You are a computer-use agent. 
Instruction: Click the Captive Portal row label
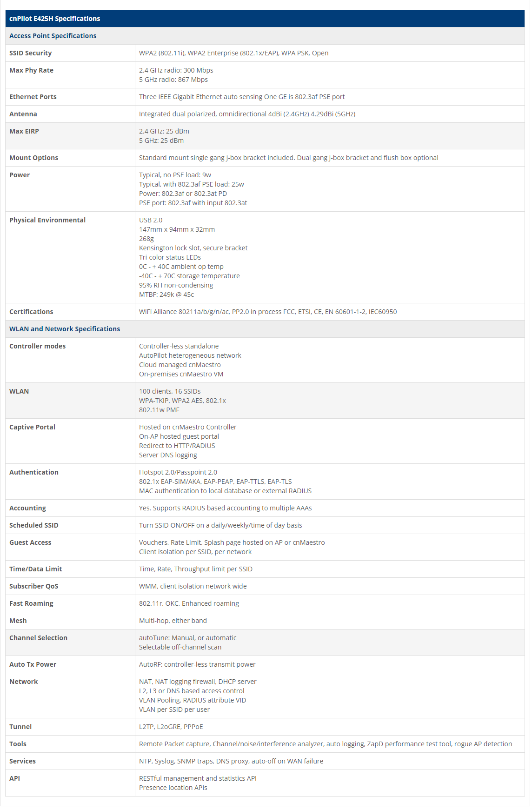[x=33, y=427]
